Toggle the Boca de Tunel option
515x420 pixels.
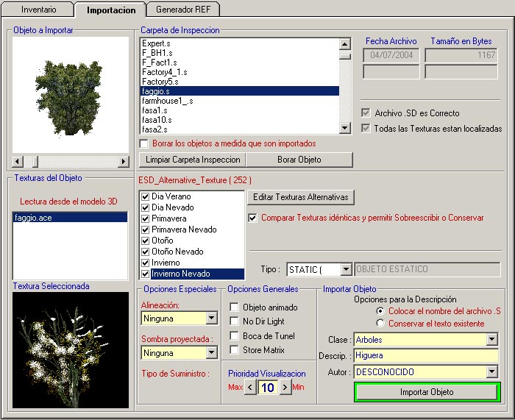pos(235,336)
